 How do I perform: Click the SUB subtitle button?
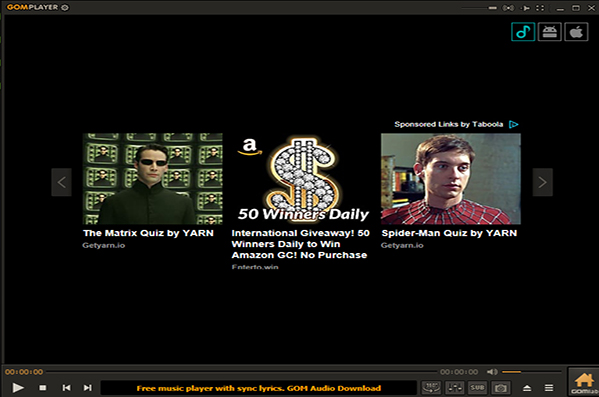(478, 388)
